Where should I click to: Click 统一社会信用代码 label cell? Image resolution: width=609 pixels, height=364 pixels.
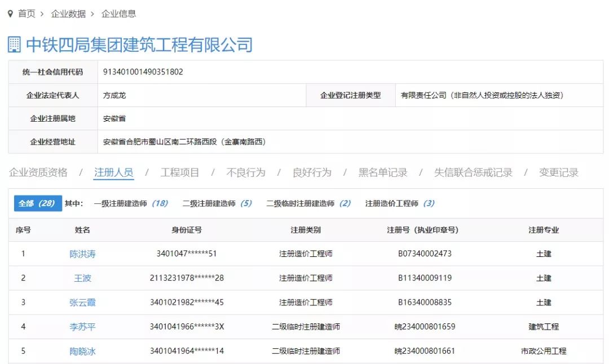click(53, 72)
